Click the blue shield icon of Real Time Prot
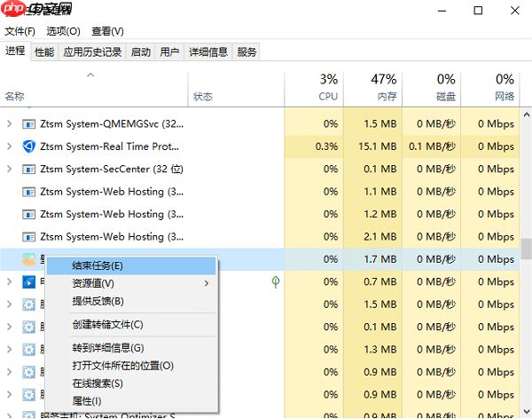This screenshot has width=532, height=419. [x=29, y=146]
